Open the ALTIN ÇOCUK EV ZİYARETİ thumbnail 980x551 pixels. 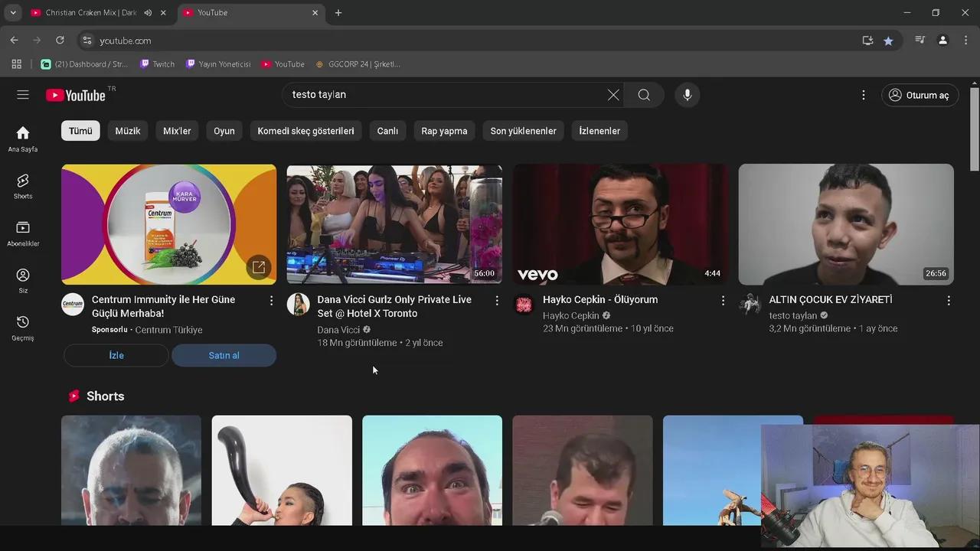846,224
